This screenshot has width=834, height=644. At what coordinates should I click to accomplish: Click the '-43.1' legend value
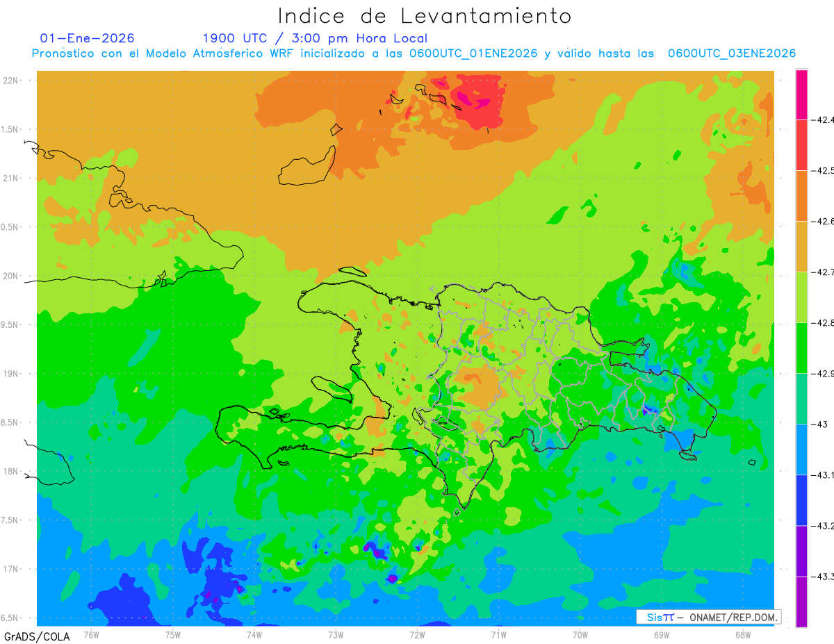click(x=823, y=474)
